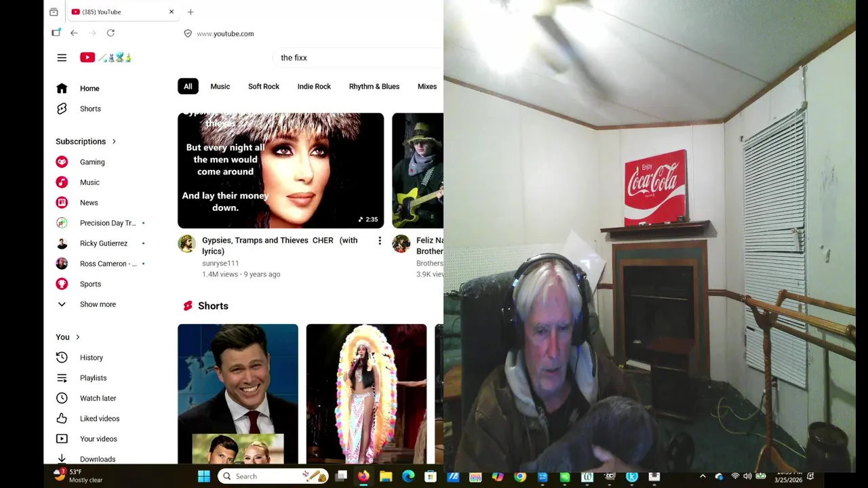This screenshot has height=488, width=868.
Task: Open the clock showing 3/25/2026
Action: tap(789, 476)
